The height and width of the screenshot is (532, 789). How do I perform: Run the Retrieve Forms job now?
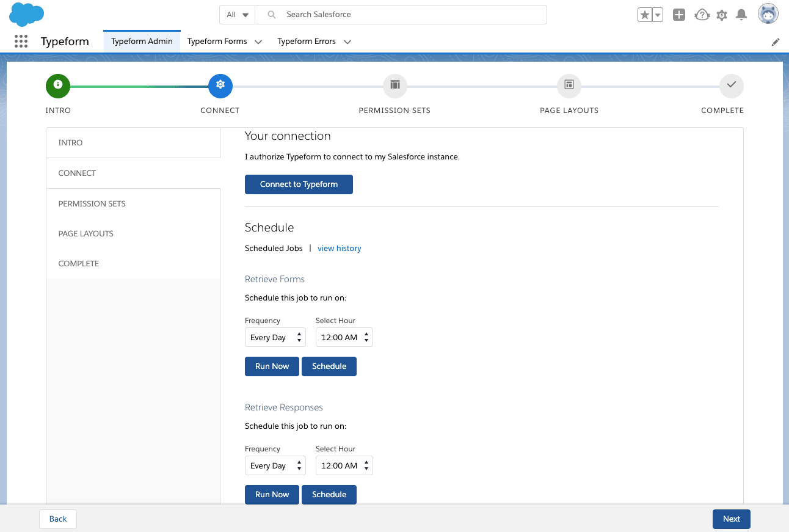272,366
